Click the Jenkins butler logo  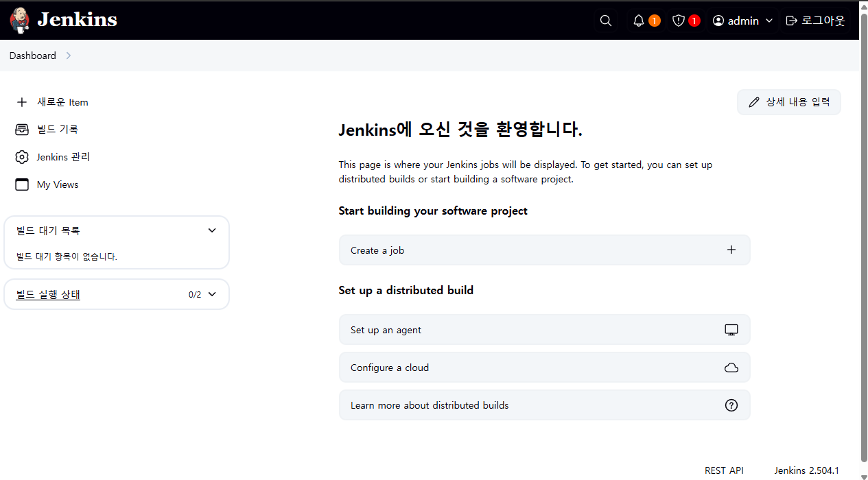click(20, 21)
